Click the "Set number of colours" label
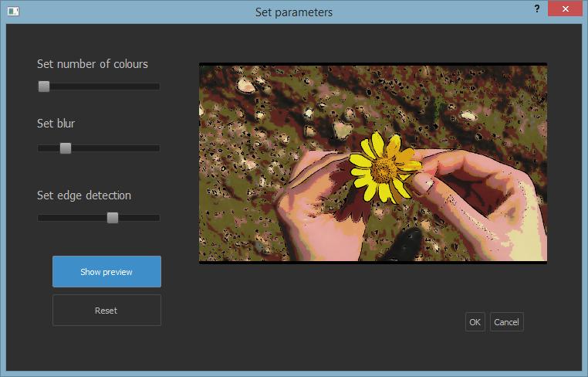Image resolution: width=588 pixels, height=377 pixels. click(x=93, y=64)
